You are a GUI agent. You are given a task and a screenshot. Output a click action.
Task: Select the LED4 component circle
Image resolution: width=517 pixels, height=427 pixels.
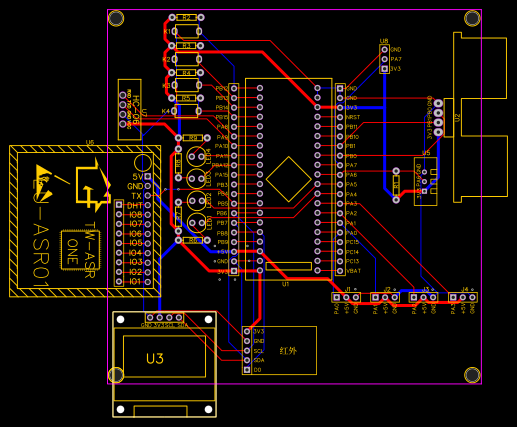[x=196, y=157]
